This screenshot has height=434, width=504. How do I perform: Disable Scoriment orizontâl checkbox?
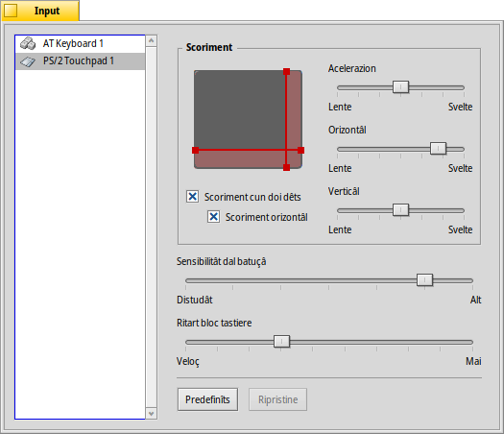(213, 216)
